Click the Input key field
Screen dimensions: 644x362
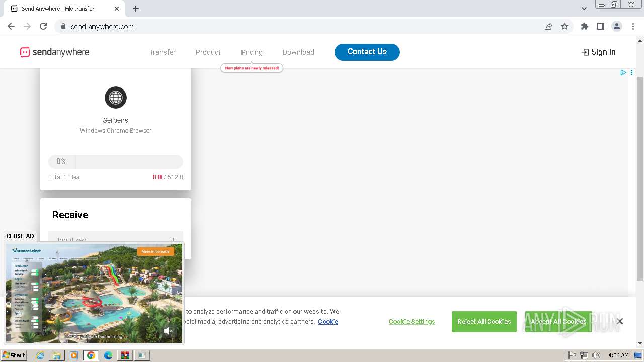point(116,237)
